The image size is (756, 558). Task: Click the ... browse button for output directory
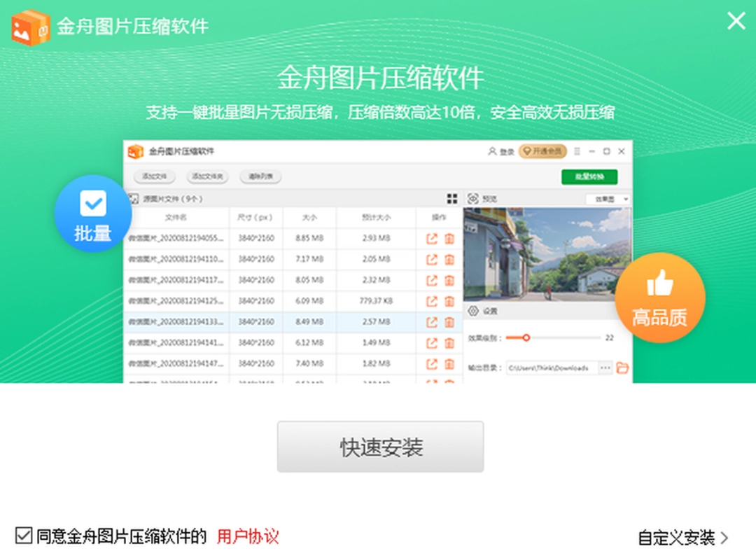click(x=604, y=367)
